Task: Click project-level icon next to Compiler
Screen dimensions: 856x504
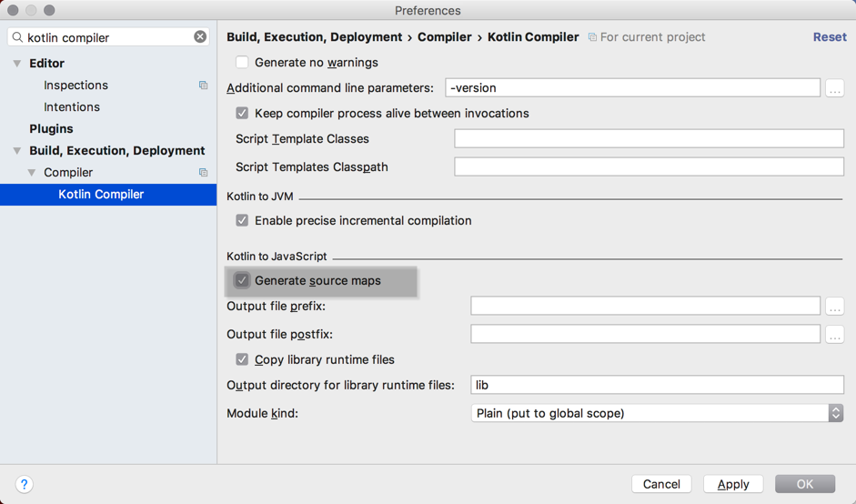Action: coord(203,173)
